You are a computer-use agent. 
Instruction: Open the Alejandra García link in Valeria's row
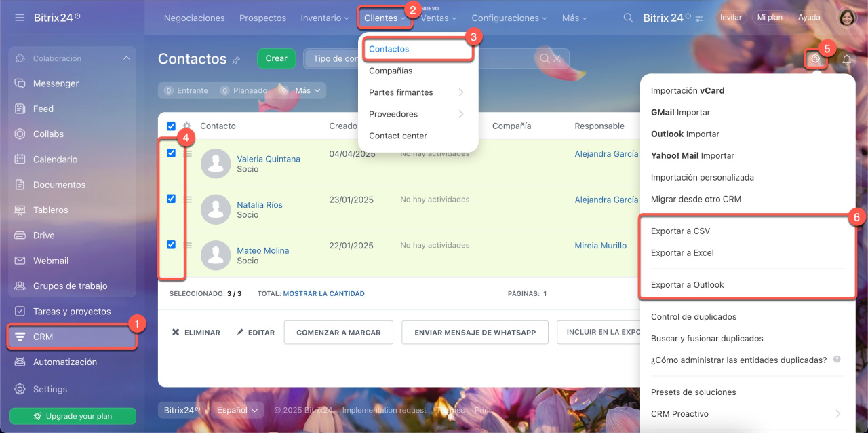[x=606, y=154]
